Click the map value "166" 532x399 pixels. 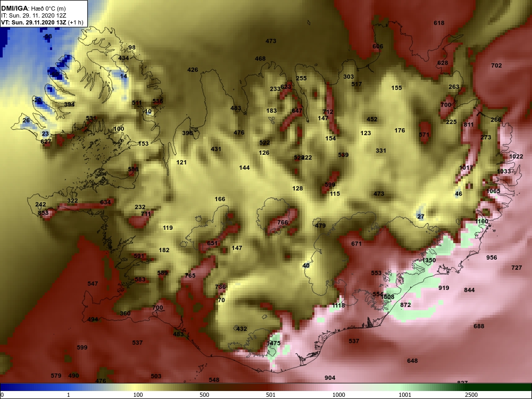[220, 199]
